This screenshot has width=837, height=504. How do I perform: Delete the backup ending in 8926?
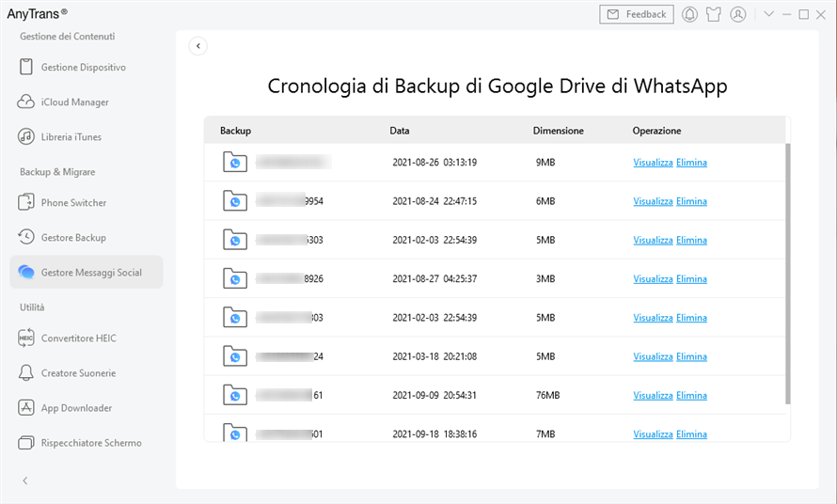click(x=691, y=278)
